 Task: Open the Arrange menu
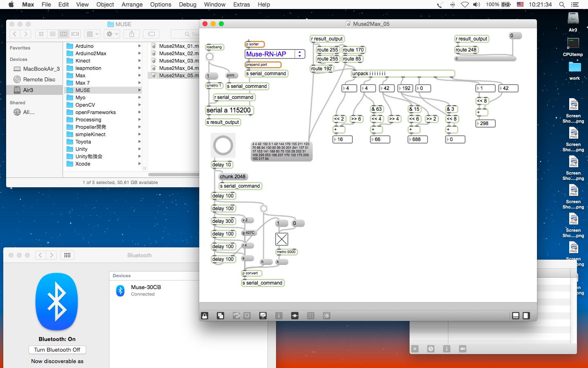[132, 4]
